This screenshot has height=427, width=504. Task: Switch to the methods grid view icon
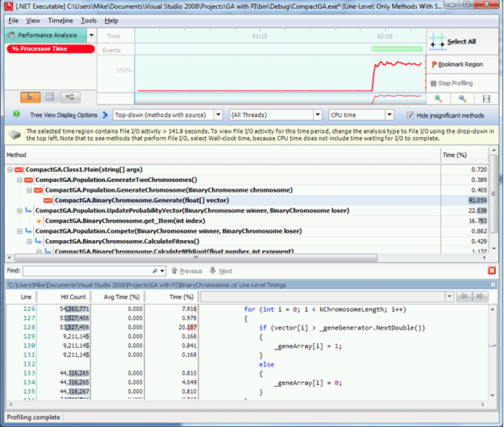(x=50, y=97)
